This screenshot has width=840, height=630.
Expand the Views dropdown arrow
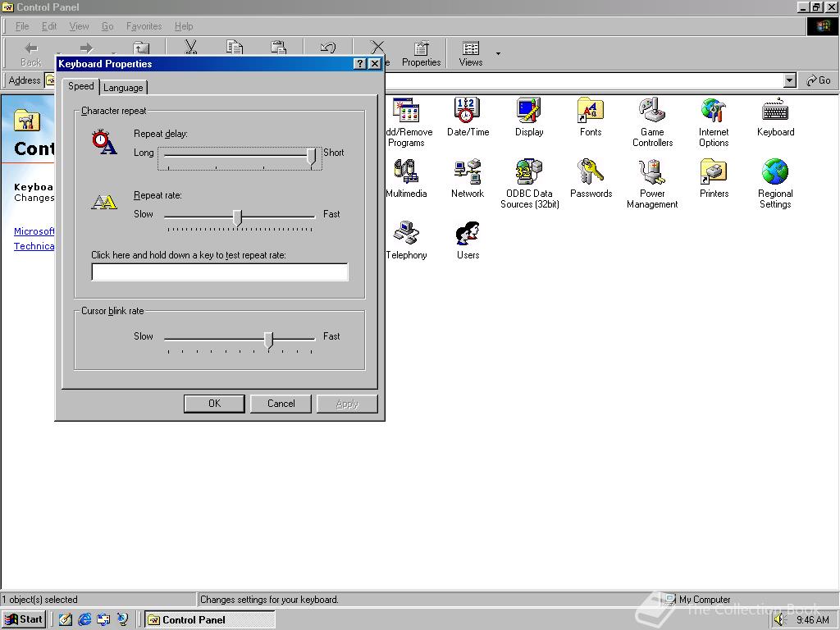pyautogui.click(x=498, y=53)
